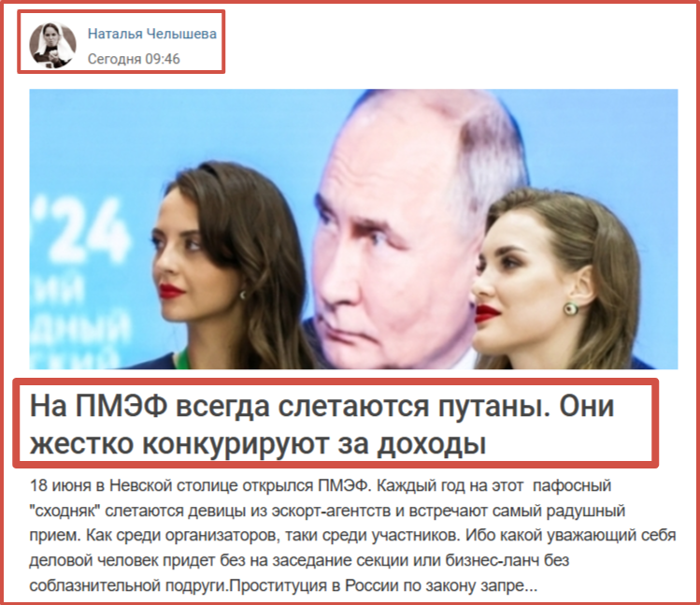The height and width of the screenshot is (605, 700).
Task: Open the post timestamp Сегодня 09:46
Action: pyautogui.click(x=134, y=59)
